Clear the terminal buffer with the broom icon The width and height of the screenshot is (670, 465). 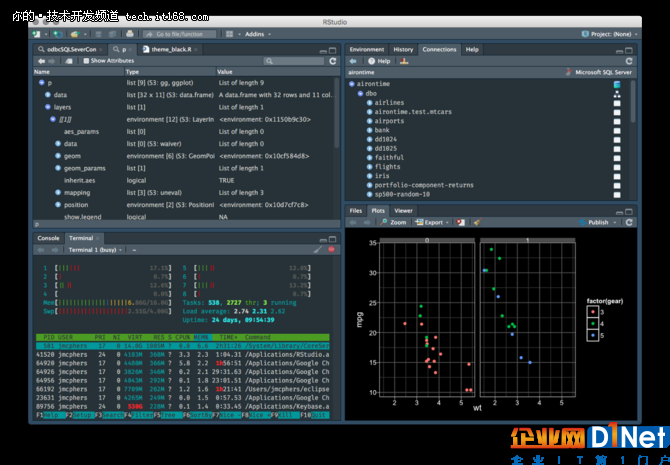point(317,250)
